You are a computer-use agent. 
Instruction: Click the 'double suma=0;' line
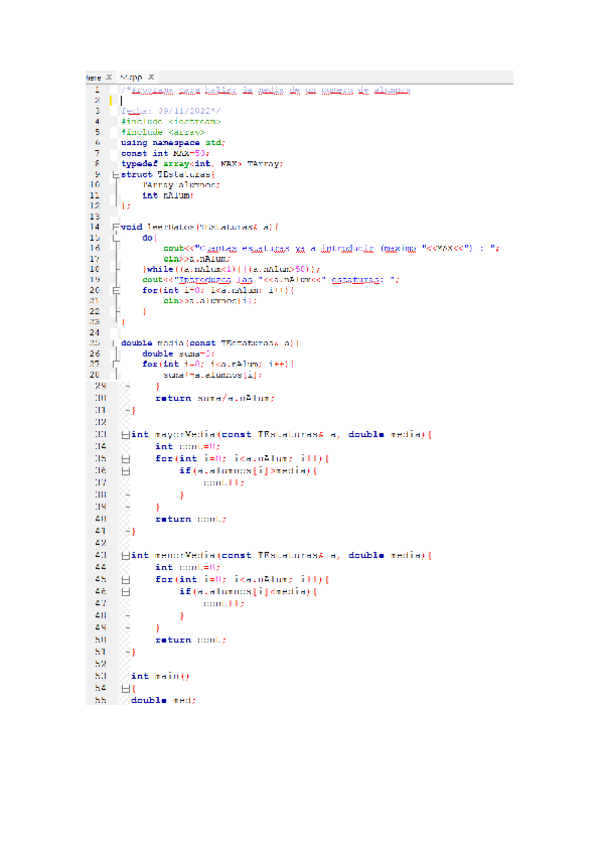tap(179, 354)
